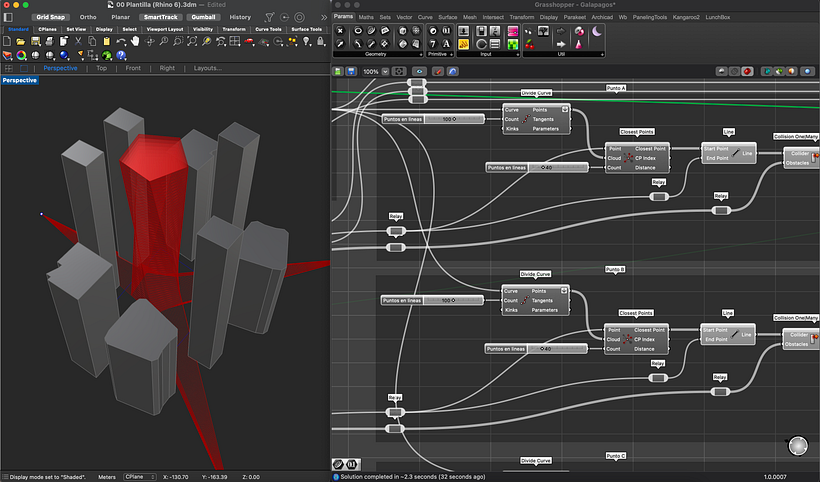Open the eye named views icon in Grasshopper
The width and height of the screenshot is (820, 482).
[x=419, y=71]
